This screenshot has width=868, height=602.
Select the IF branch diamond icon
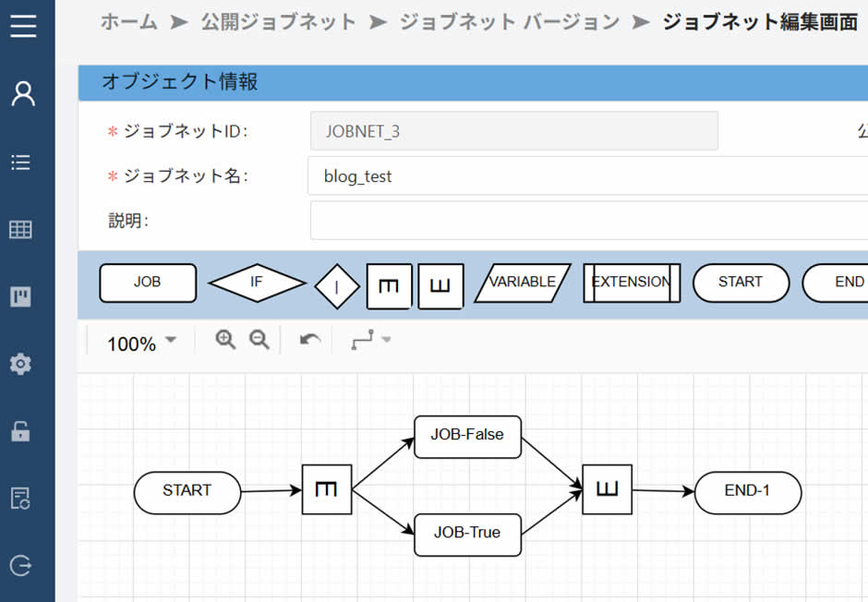coord(257,283)
